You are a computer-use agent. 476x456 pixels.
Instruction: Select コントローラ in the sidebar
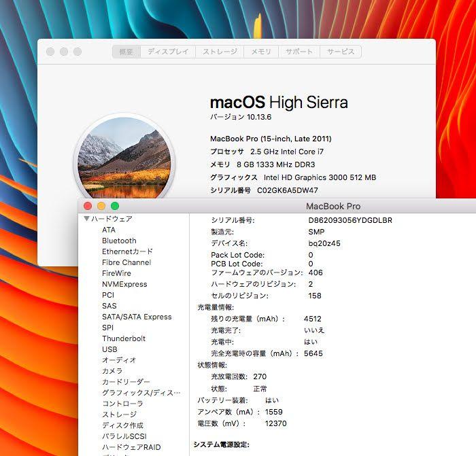[x=122, y=404]
